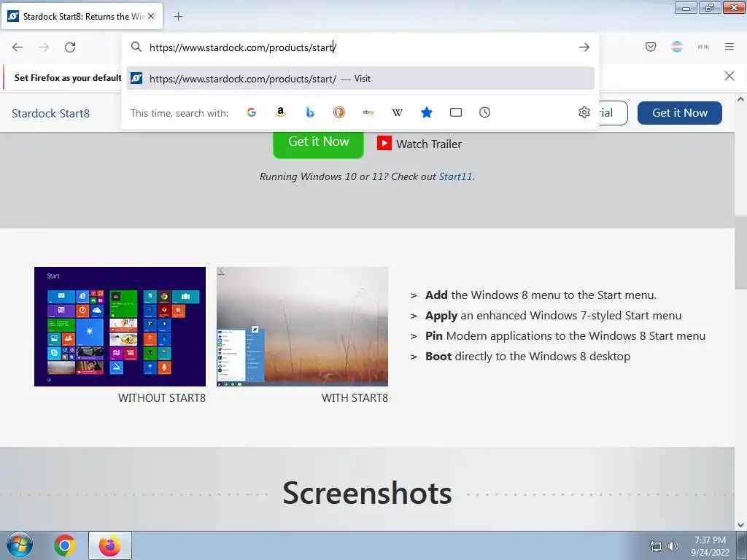The height and width of the screenshot is (560, 747).
Task: Click the forward navigation arrow
Action: pos(44,47)
